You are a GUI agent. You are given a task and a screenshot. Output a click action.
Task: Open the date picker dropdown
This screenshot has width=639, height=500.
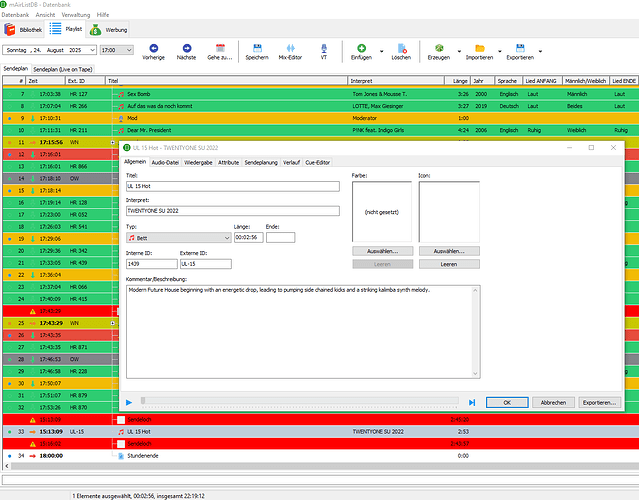(x=93, y=50)
